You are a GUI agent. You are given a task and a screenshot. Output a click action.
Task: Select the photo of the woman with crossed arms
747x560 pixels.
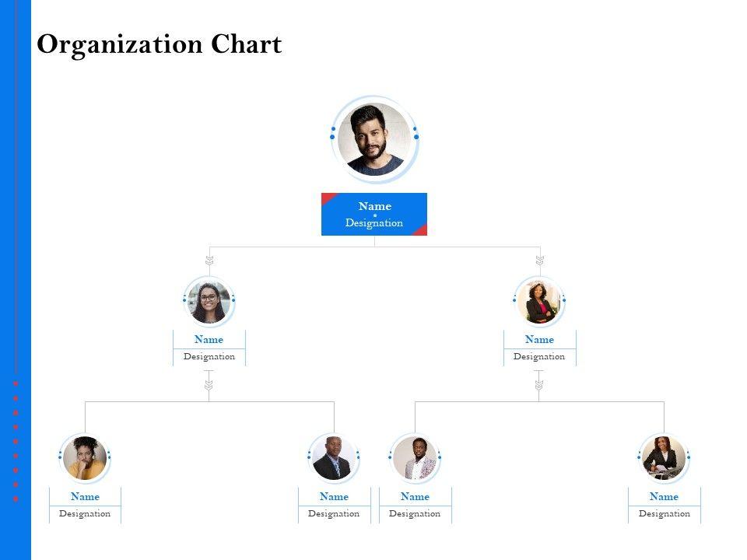(x=539, y=303)
